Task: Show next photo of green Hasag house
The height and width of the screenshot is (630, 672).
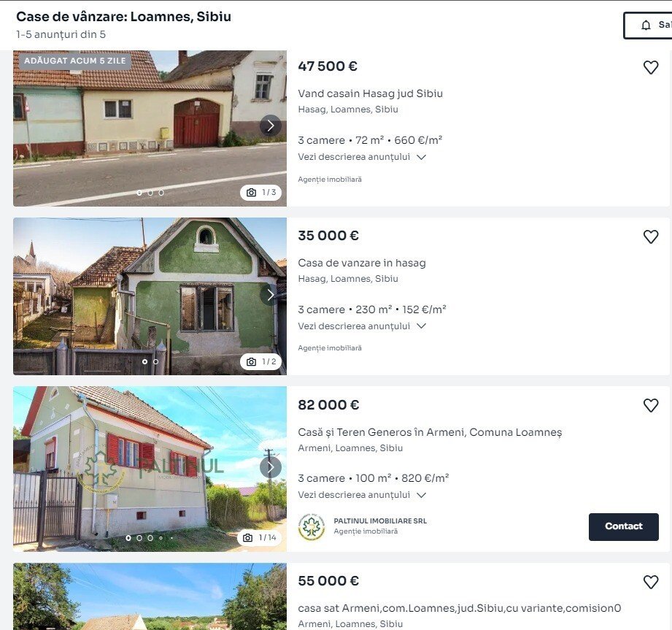Action: [x=271, y=295]
